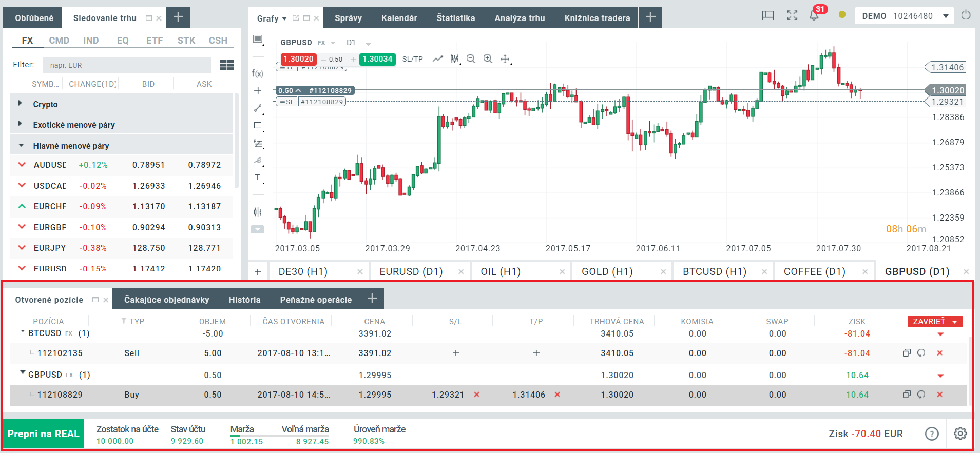
Task: Click the power logout icon
Action: (x=966, y=15)
